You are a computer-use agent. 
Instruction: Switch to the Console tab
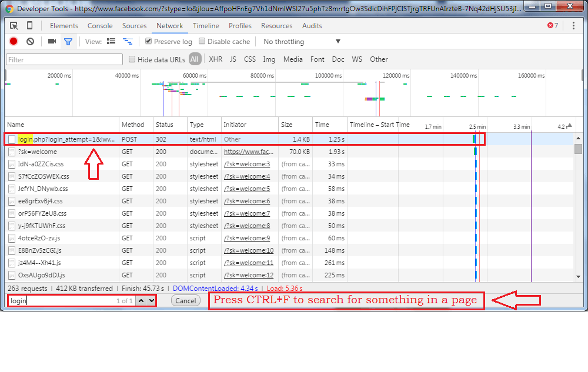point(100,26)
